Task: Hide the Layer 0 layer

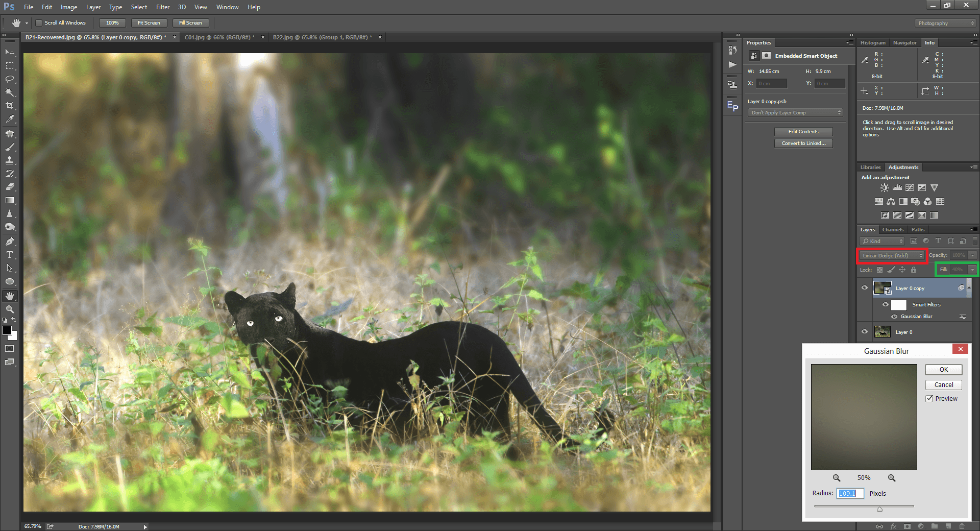Action: coord(865,332)
